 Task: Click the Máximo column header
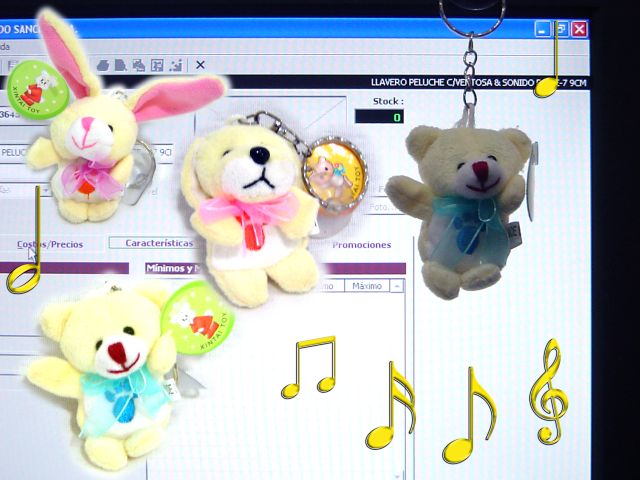(x=367, y=286)
